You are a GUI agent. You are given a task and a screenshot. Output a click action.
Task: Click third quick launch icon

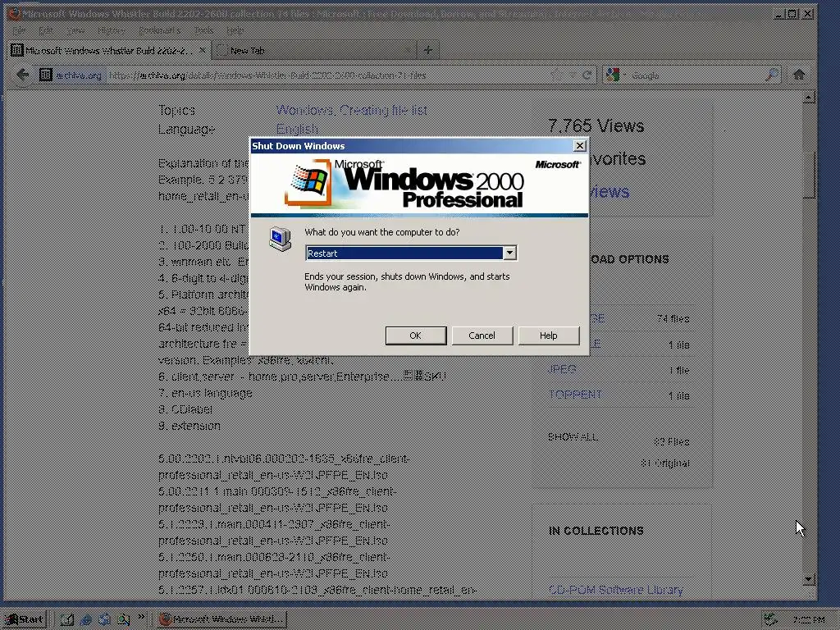104,620
